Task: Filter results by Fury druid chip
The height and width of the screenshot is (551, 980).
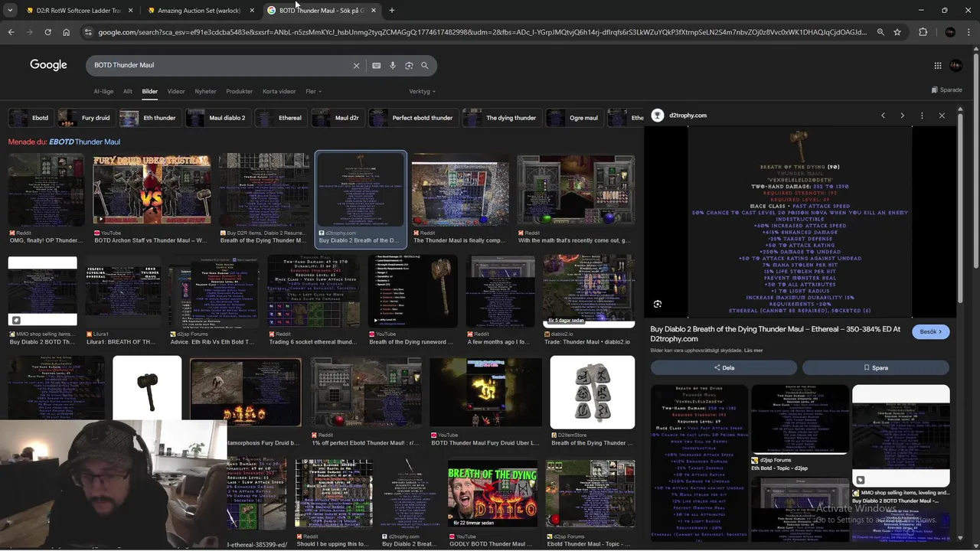Action: [x=86, y=118]
